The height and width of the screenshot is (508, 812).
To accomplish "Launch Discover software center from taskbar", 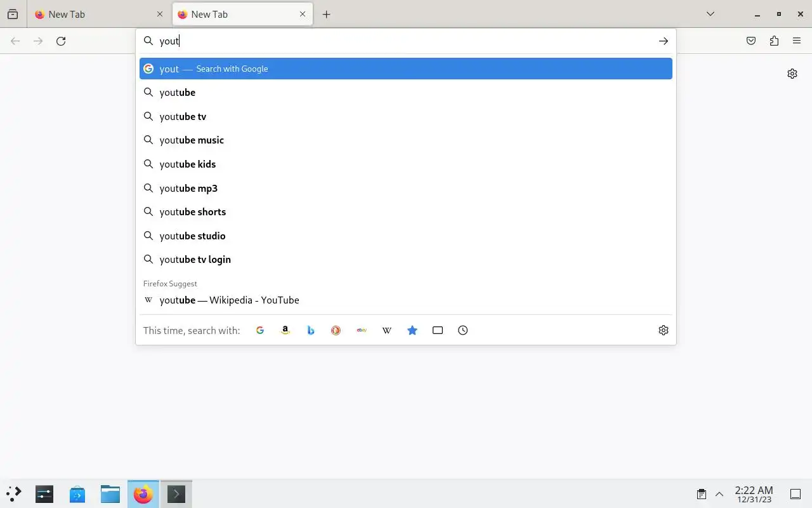I will coord(77,493).
